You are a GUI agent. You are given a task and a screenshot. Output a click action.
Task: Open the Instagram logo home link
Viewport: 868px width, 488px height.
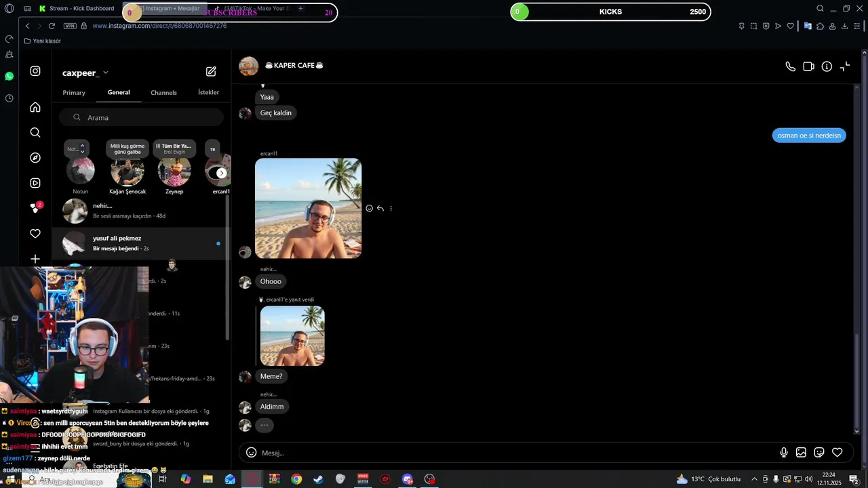35,71
